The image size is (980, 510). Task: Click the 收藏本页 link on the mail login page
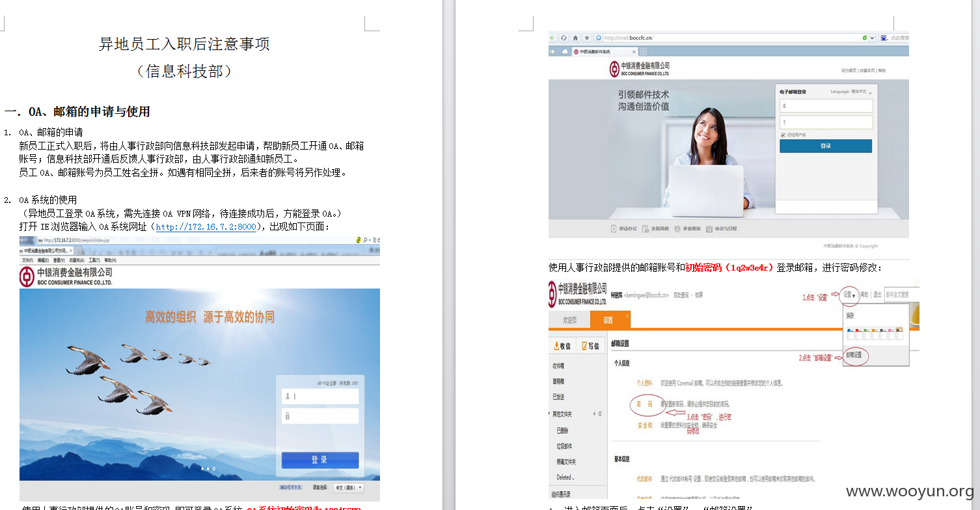867,70
